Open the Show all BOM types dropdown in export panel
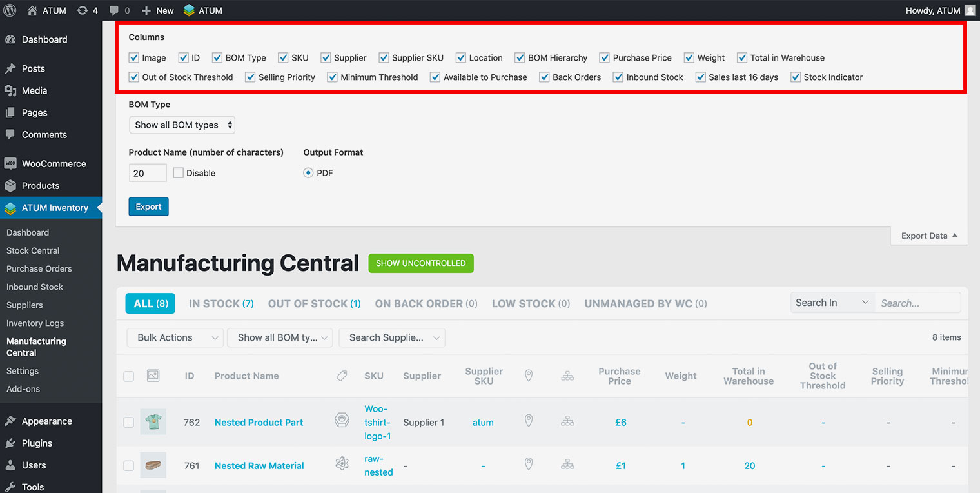Screen dimensions: 980x493 pyautogui.click(x=182, y=125)
